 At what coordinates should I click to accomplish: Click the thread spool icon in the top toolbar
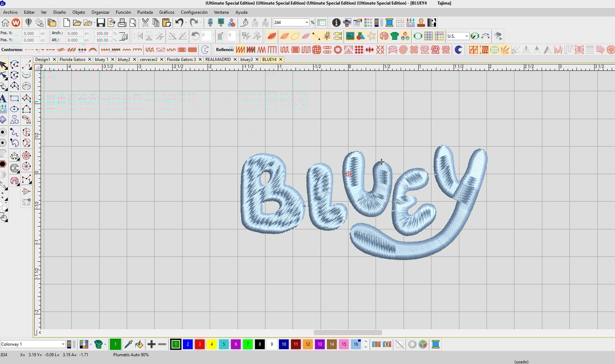tap(389, 23)
